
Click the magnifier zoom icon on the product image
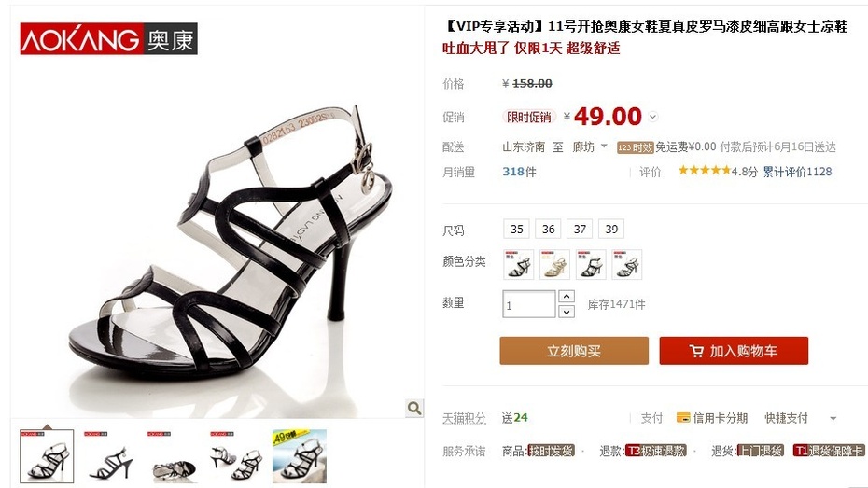[414, 409]
